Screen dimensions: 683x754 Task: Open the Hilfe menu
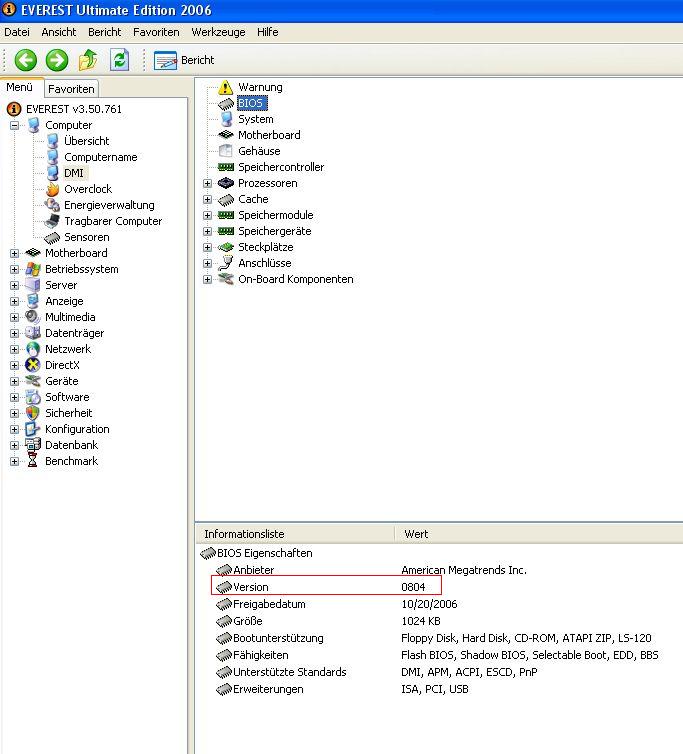pos(267,32)
